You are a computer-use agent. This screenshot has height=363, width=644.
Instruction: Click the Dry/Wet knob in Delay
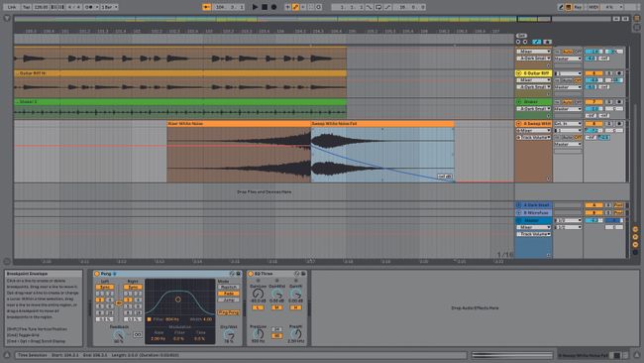coord(229,334)
